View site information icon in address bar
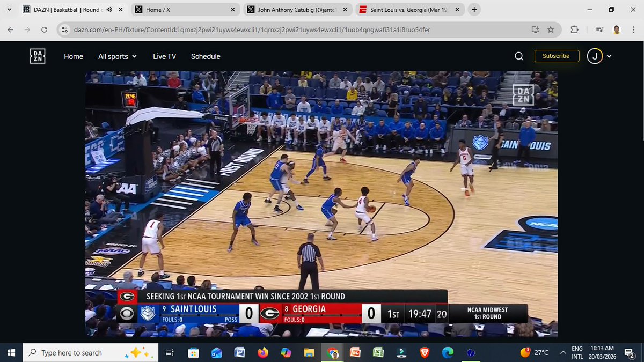 tap(64, 30)
